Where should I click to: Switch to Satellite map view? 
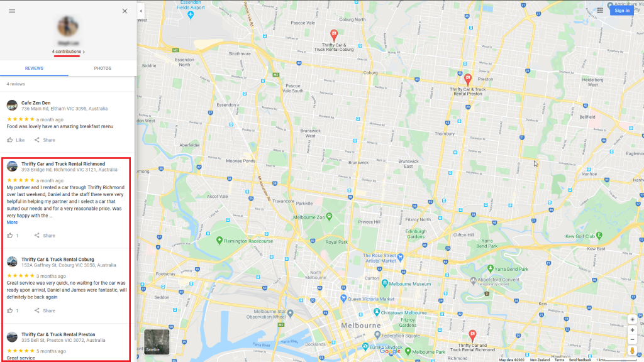157,342
